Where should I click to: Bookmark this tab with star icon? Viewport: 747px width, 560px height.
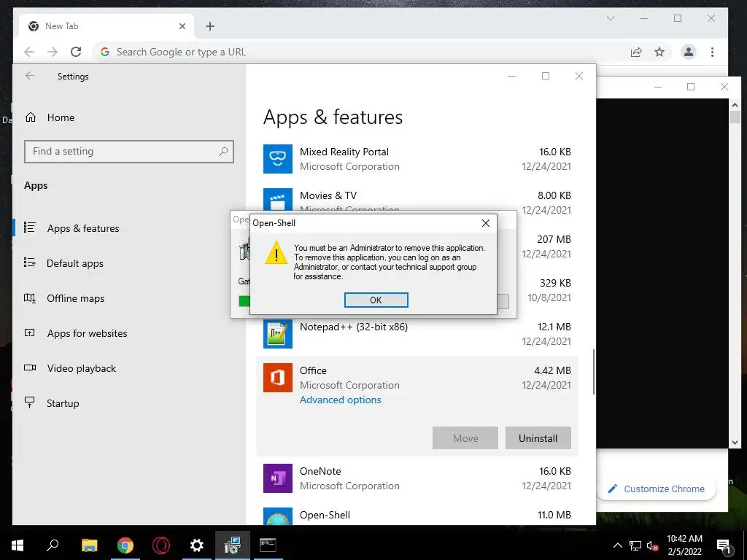[659, 52]
